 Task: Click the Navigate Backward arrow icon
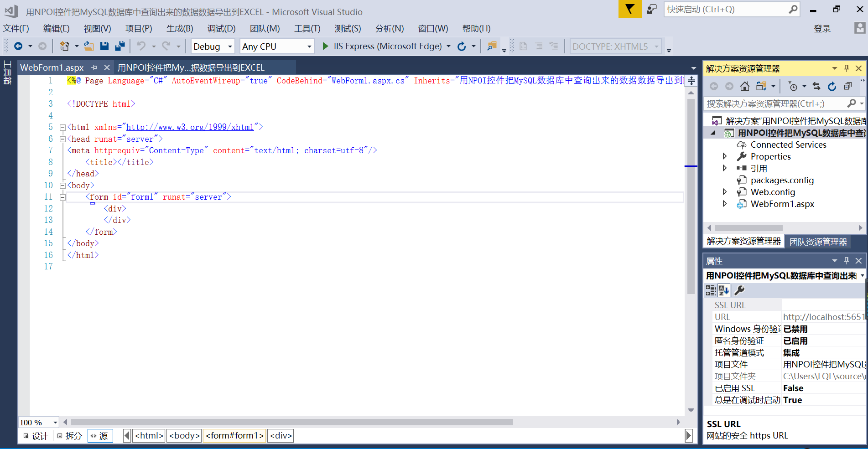tap(19, 46)
